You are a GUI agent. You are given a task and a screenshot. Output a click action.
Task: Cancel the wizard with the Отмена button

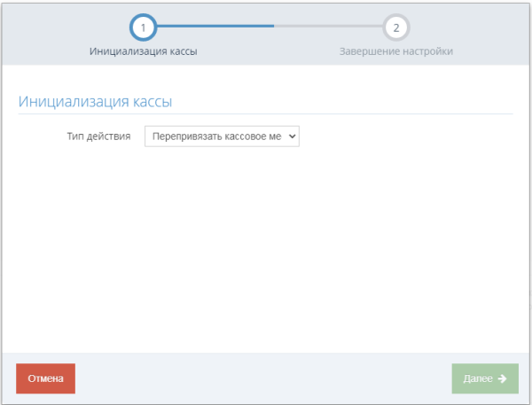[45, 378]
